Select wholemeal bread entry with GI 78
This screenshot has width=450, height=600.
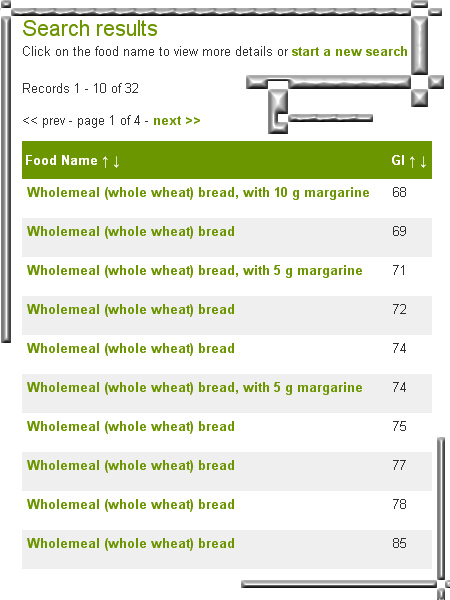click(x=131, y=505)
